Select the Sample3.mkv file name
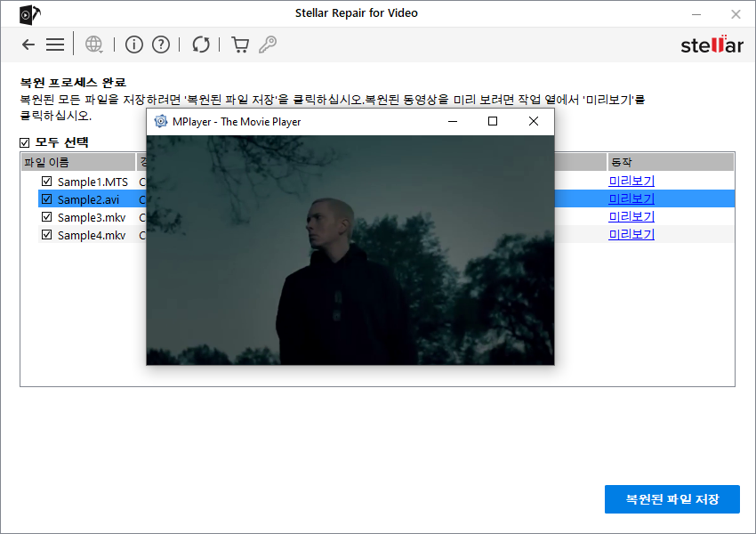 [x=92, y=217]
